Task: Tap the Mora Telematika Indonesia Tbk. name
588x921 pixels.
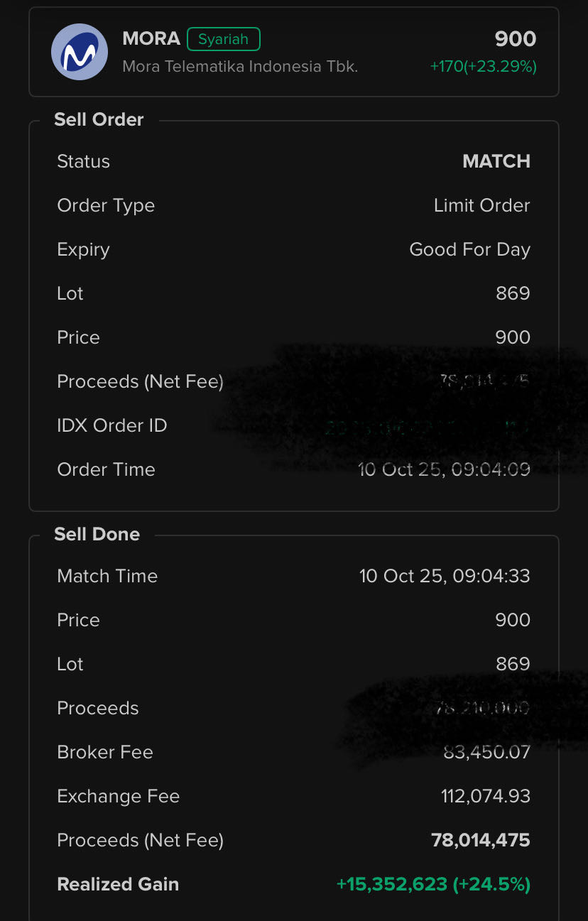Action: [240, 67]
